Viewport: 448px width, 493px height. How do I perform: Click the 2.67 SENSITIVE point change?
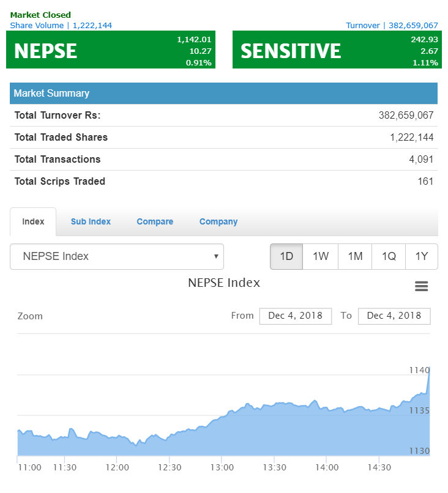[429, 51]
